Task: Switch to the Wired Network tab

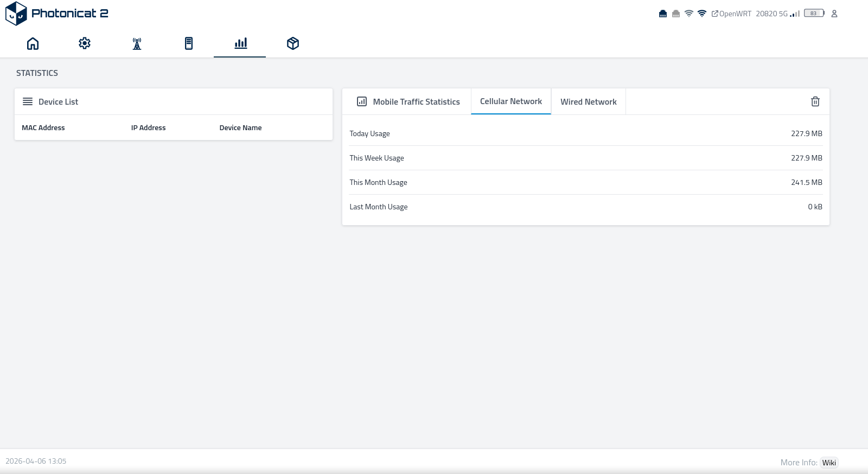Action: 588,101
